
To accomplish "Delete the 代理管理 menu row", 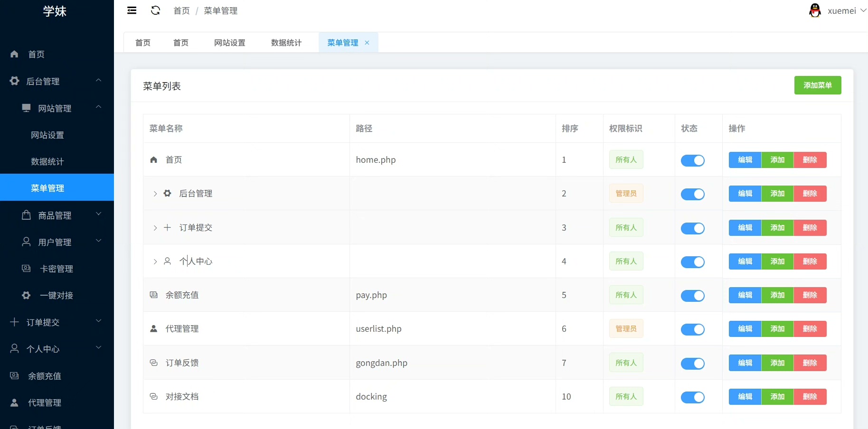I will [810, 329].
